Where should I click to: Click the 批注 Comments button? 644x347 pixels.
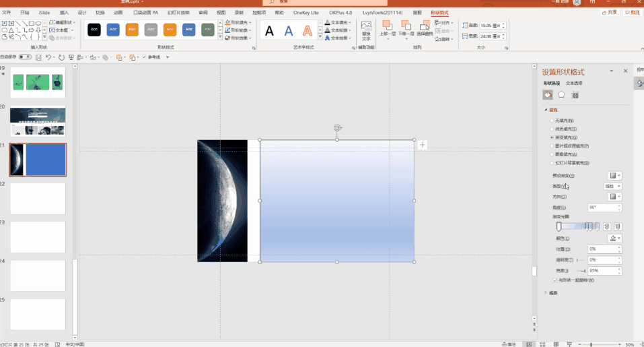tap(633, 12)
